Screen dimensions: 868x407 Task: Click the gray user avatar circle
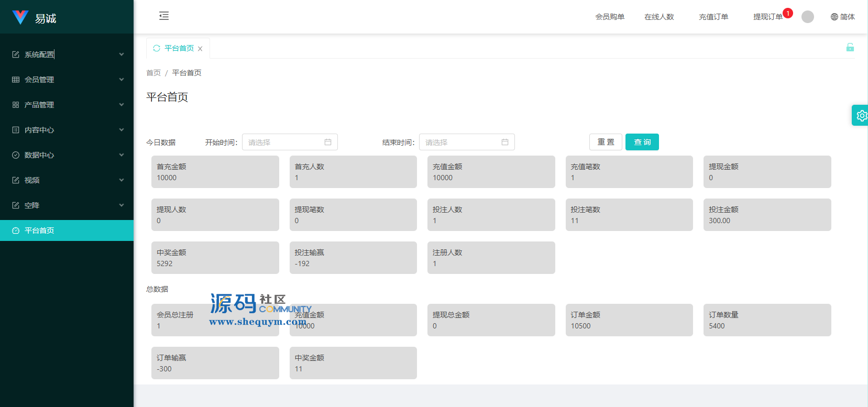807,17
